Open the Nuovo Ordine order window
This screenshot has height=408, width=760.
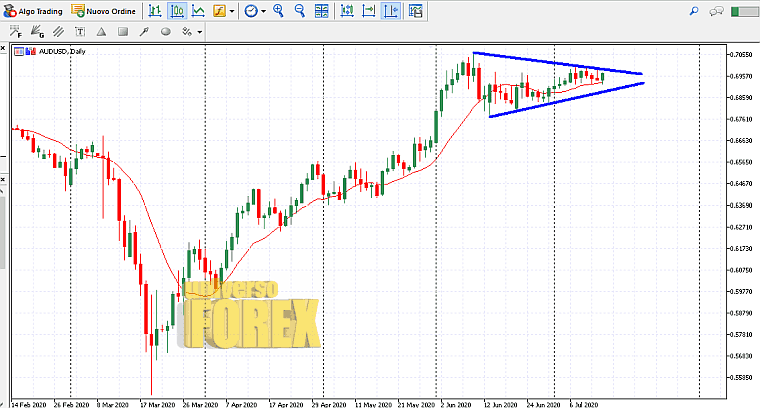tap(105, 11)
